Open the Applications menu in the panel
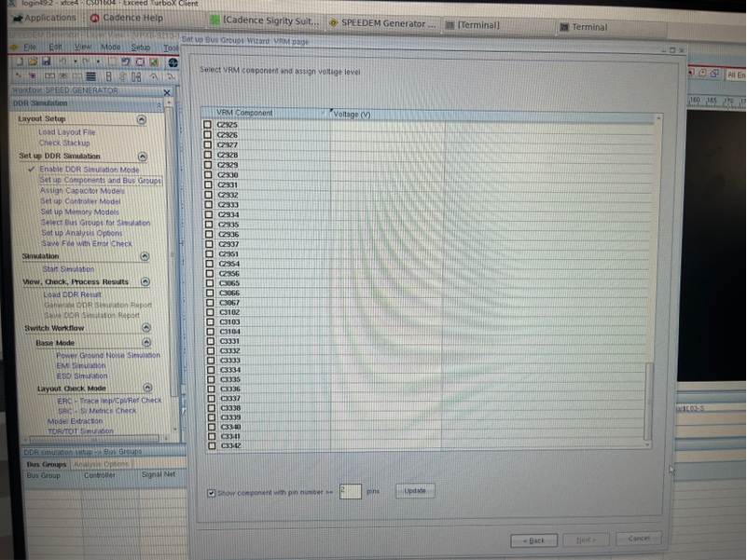This screenshot has width=747, height=560. (42, 18)
